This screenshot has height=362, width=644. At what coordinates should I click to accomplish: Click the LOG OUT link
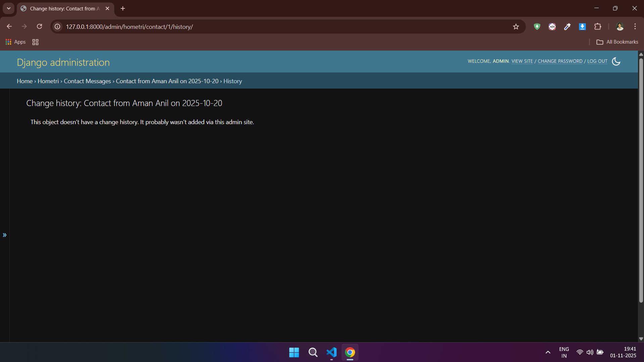coord(597,61)
